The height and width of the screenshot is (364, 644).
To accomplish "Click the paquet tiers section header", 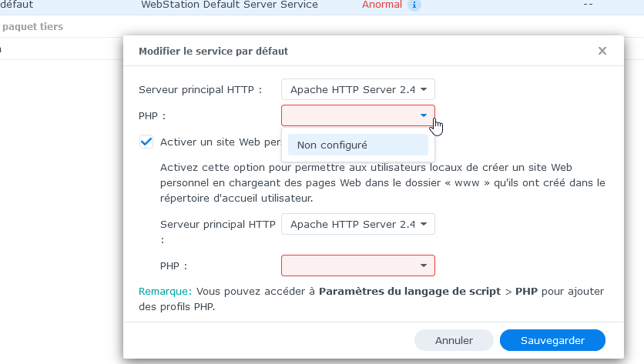I will click(32, 27).
